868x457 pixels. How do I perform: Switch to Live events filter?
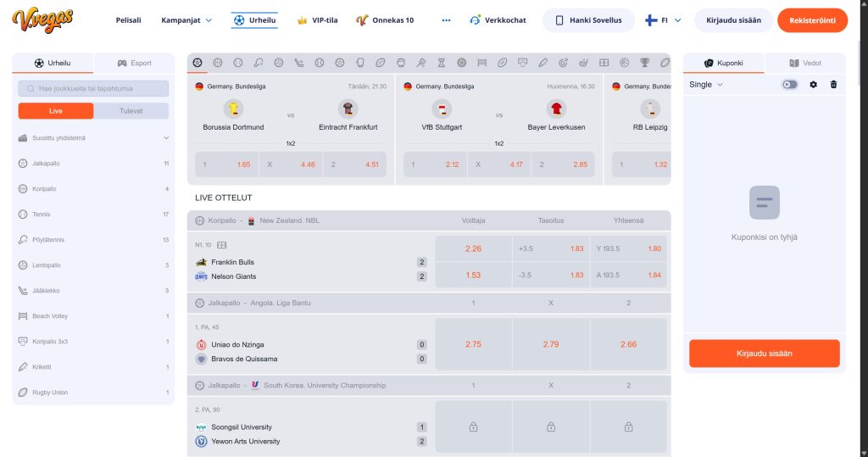(x=56, y=111)
